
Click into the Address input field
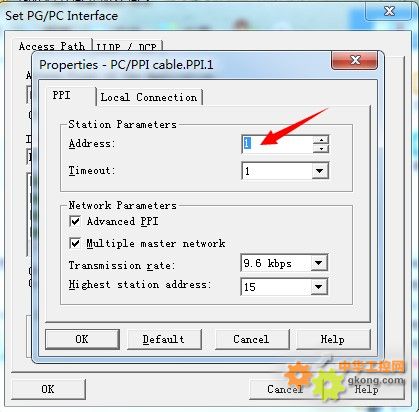[277, 144]
